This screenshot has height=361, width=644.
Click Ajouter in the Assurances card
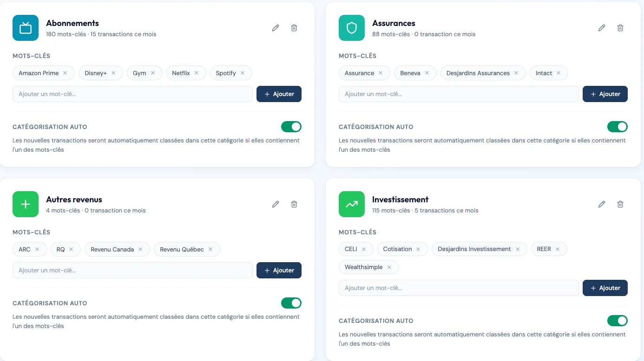[x=605, y=94]
